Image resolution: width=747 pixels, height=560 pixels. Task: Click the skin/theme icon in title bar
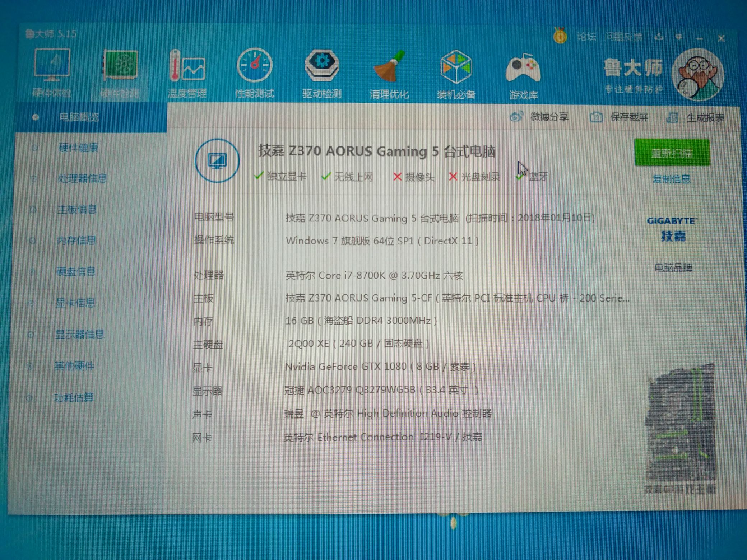click(x=659, y=37)
